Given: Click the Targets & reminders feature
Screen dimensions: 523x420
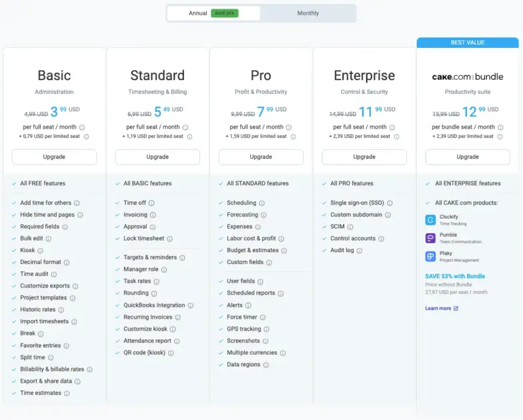Looking at the screenshot, I should coord(150,257).
